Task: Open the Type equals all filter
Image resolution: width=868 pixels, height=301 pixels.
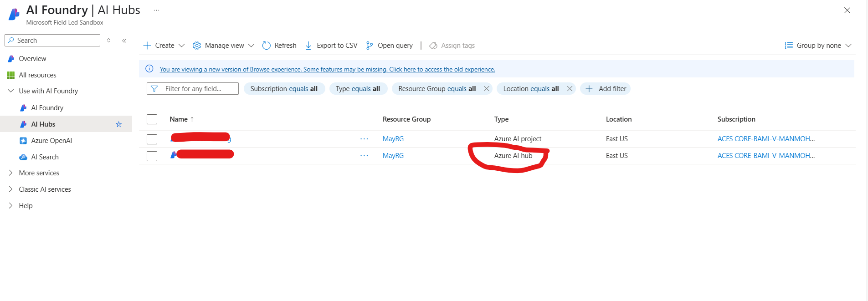Action: (358, 89)
